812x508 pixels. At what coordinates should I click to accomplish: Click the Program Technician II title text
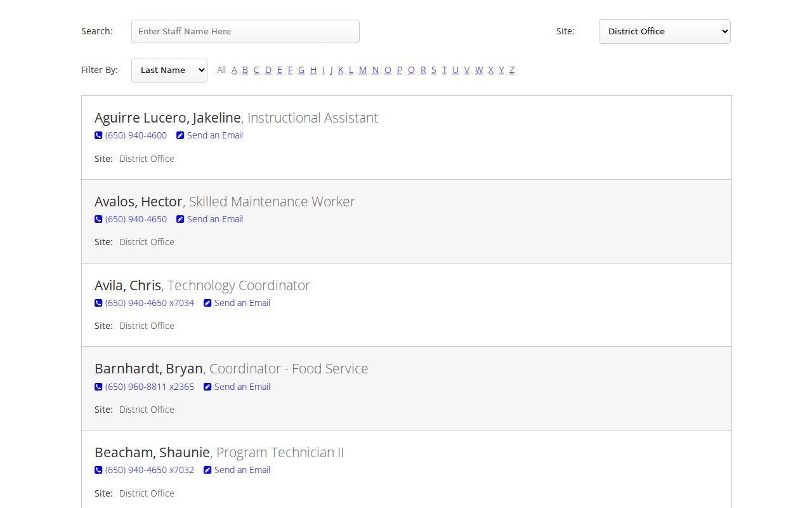click(280, 453)
